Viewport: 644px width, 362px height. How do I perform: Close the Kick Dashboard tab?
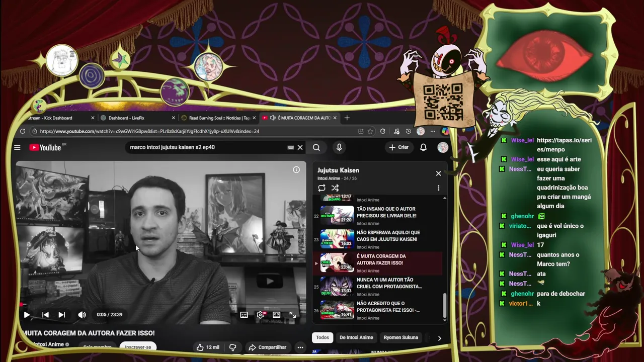tap(93, 118)
